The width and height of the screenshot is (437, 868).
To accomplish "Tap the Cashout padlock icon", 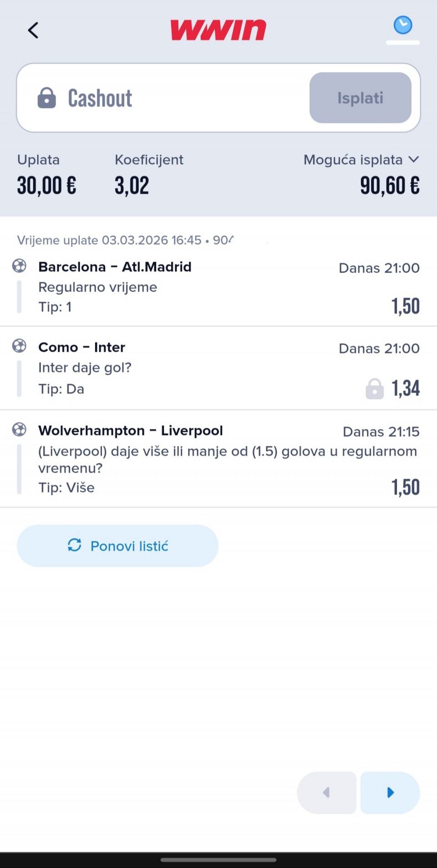I will [x=46, y=98].
